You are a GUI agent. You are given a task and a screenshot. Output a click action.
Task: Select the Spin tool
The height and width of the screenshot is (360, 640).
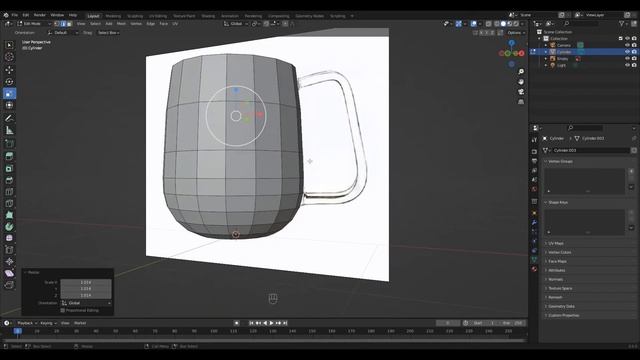pyautogui.click(x=9, y=227)
